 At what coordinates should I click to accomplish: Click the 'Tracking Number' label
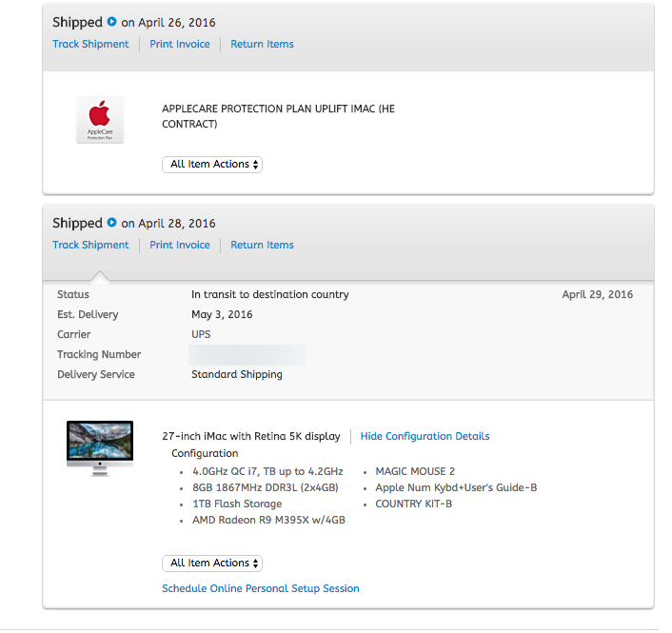pos(99,354)
